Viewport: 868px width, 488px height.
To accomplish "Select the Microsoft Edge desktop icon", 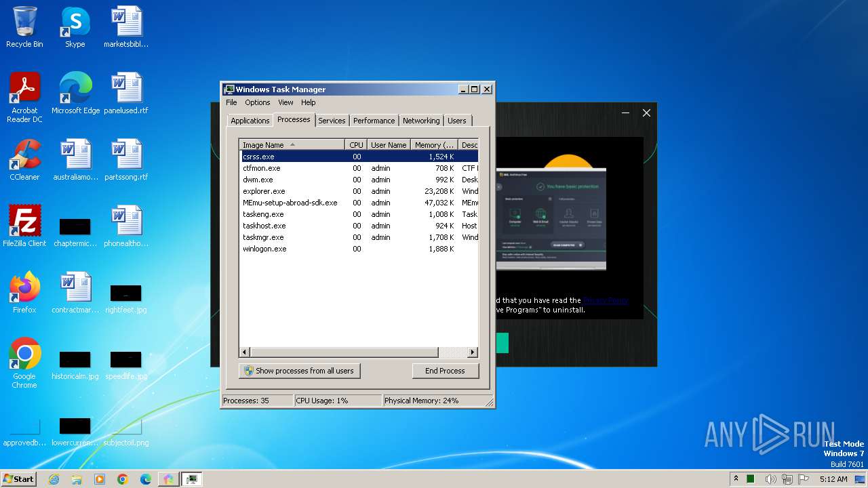I will pos(75,94).
